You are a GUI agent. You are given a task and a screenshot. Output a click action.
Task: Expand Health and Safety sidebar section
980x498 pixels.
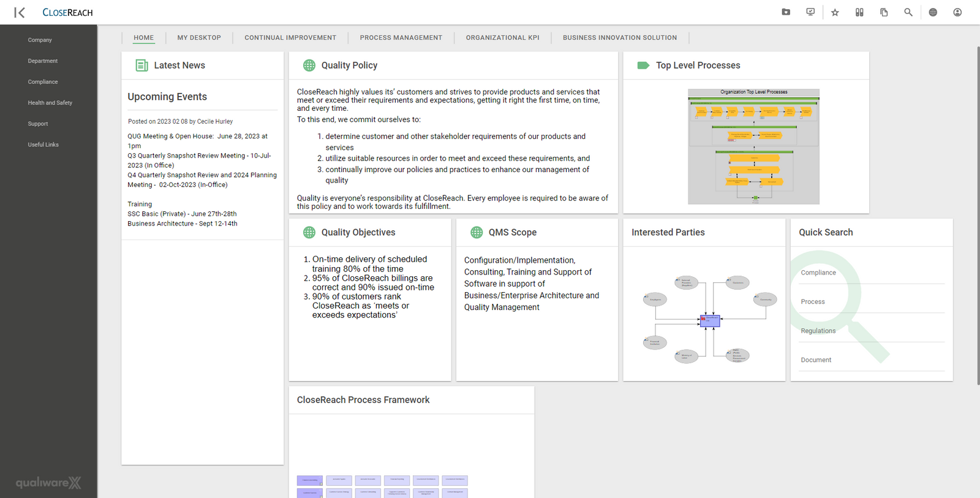(50, 103)
